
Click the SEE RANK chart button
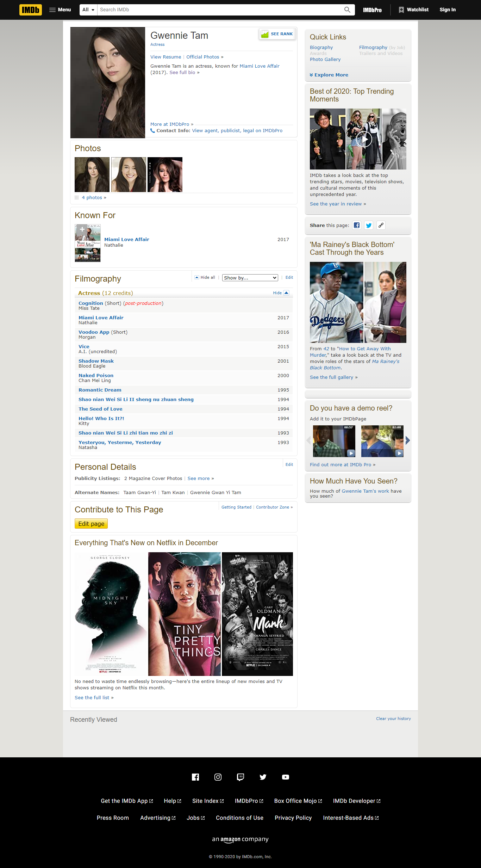pyautogui.click(x=277, y=34)
